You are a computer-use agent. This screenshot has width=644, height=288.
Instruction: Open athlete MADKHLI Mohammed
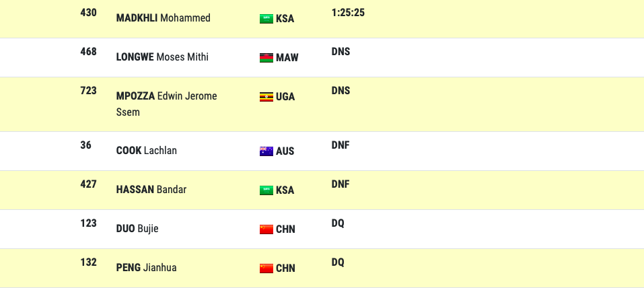coord(163,18)
